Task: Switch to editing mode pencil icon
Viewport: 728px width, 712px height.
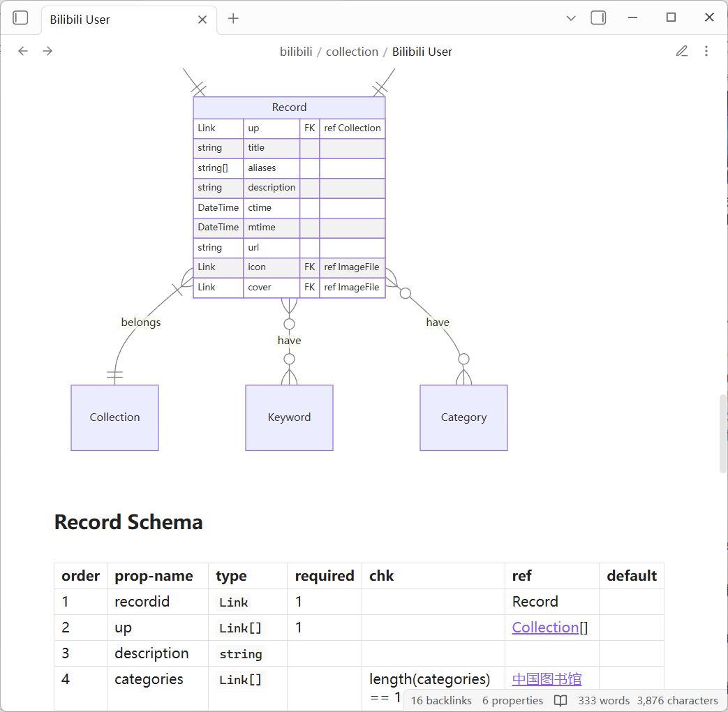Action: click(682, 51)
